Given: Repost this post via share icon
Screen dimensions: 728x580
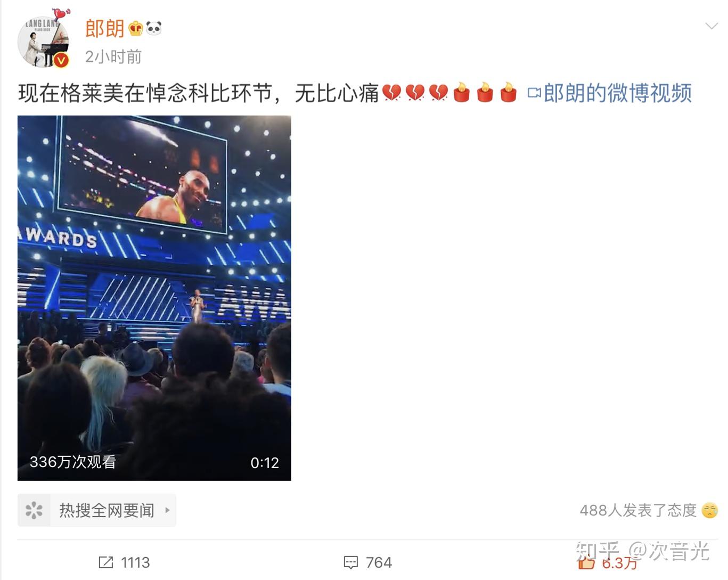Looking at the screenshot, I should 106,562.
